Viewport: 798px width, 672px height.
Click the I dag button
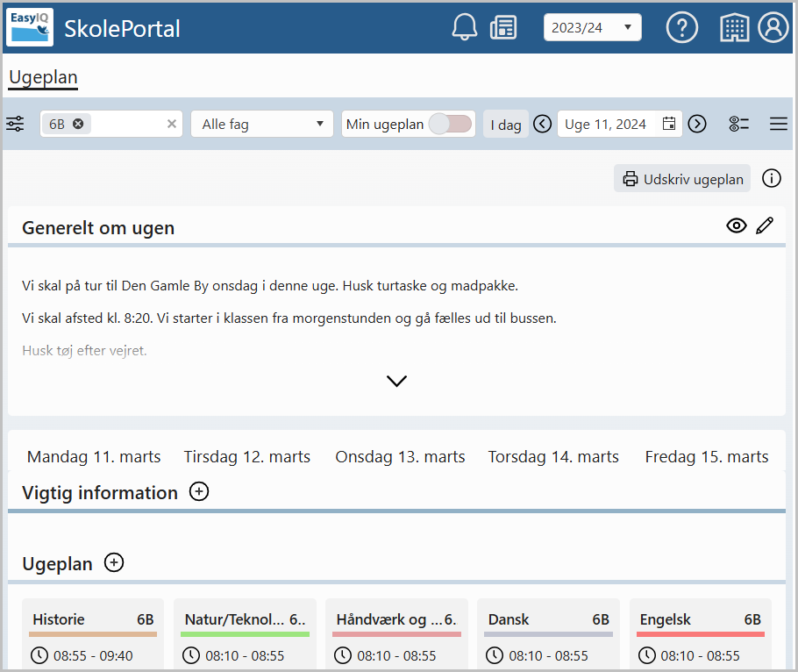505,125
